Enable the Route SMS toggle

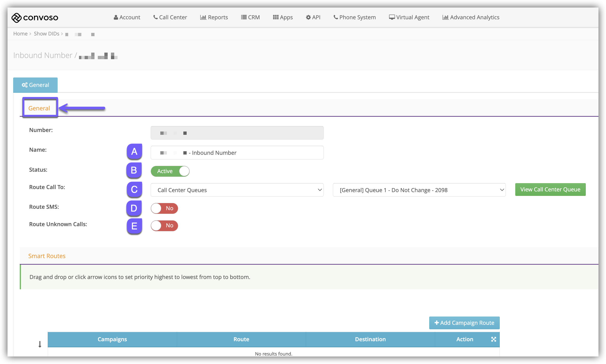point(164,208)
